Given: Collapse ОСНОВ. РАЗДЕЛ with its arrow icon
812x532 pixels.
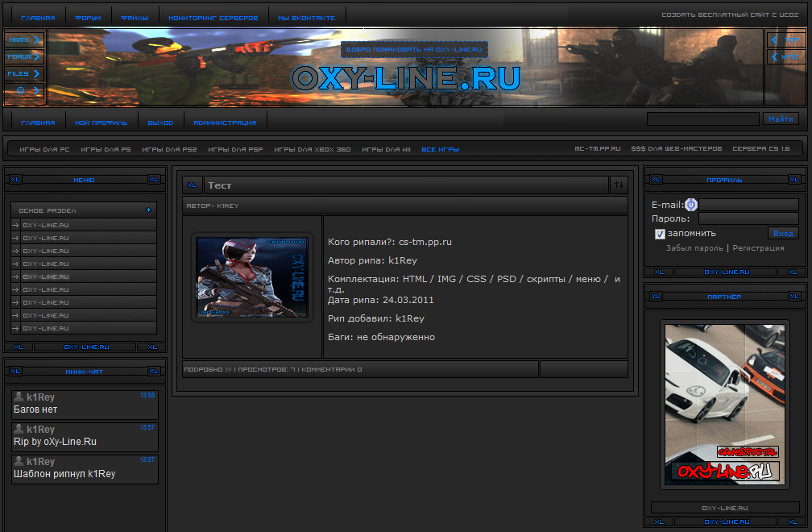Looking at the screenshot, I should tap(148, 210).
